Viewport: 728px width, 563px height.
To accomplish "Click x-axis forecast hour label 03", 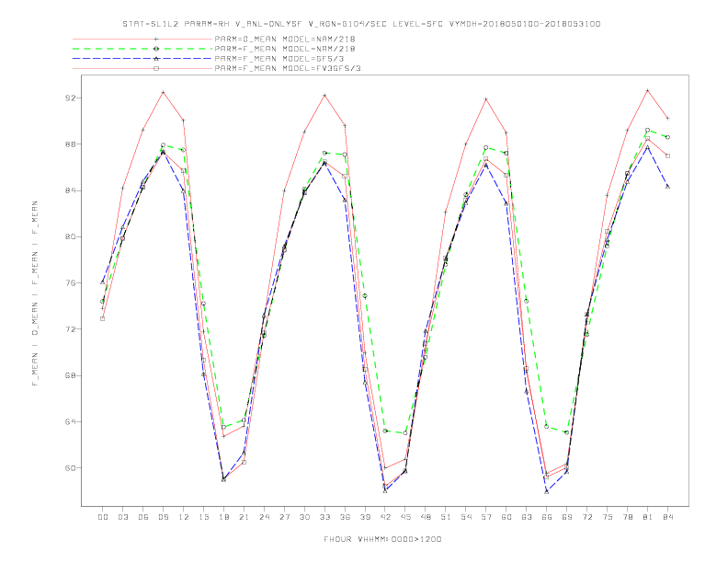I will 123,517.
